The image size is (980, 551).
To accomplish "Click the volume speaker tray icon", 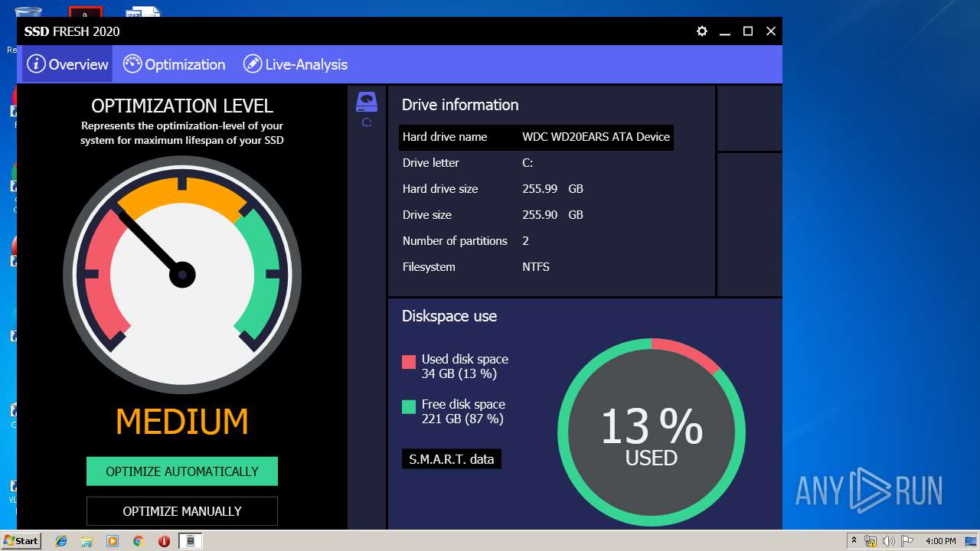I will [889, 541].
